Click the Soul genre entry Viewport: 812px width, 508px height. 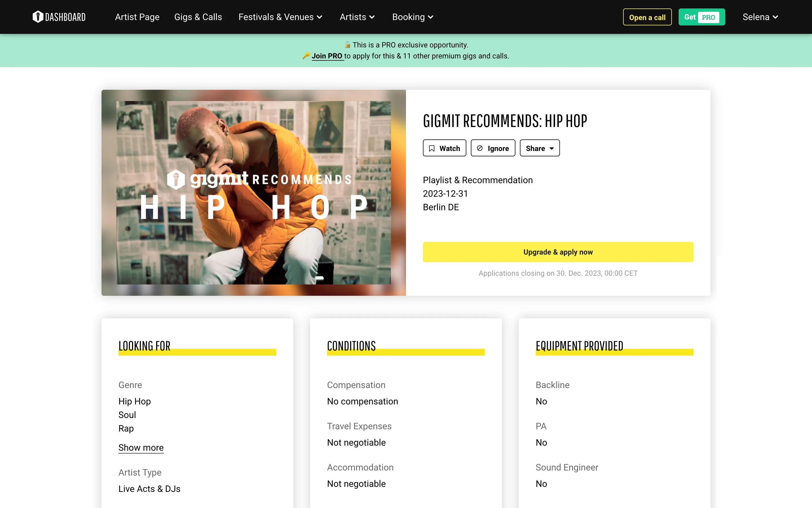click(x=127, y=415)
